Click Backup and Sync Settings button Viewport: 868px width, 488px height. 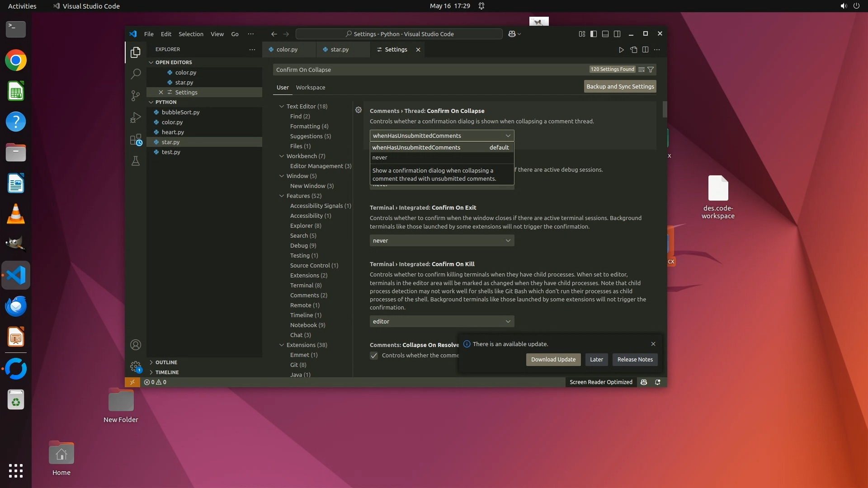tap(620, 86)
